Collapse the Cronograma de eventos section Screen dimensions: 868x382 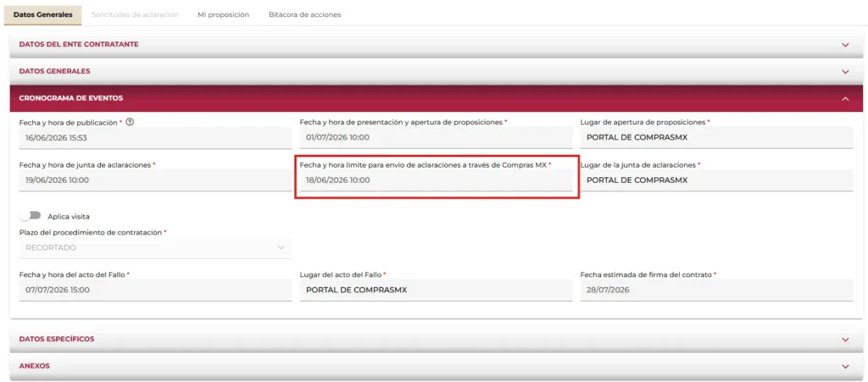pyautogui.click(x=437, y=98)
